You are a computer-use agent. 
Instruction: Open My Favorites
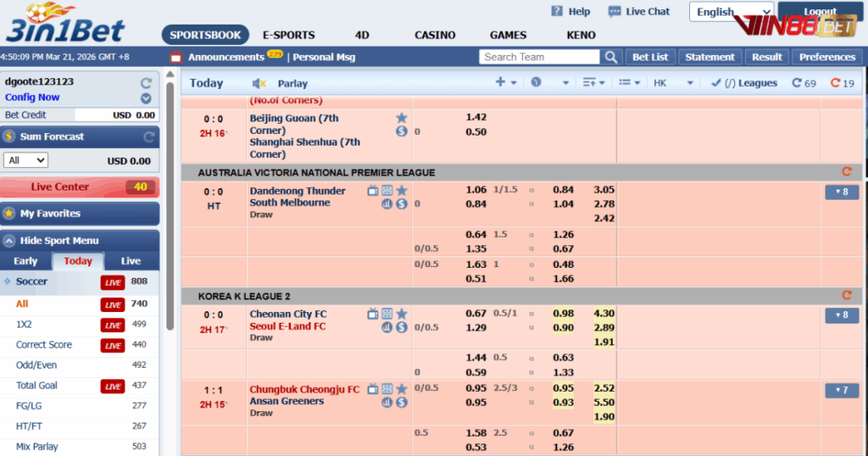tap(80, 214)
